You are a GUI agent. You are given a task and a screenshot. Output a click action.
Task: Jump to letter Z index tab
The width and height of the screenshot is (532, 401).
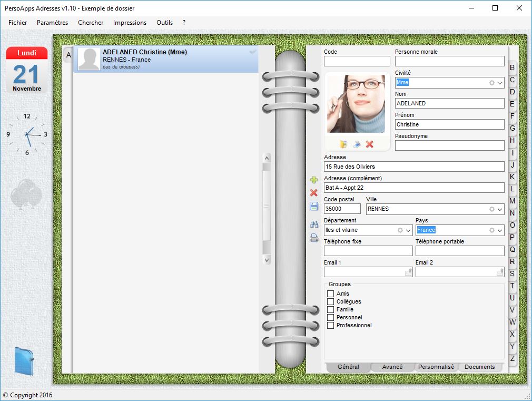513,358
